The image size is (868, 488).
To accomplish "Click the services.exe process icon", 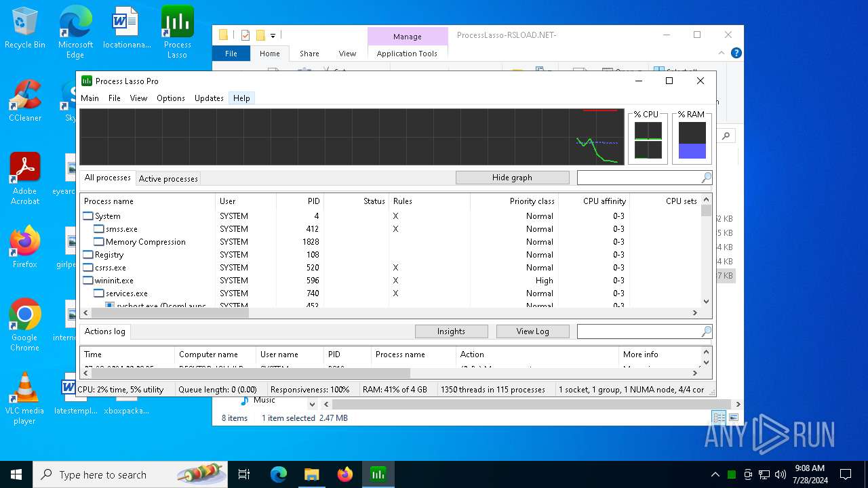I will click(x=99, y=293).
